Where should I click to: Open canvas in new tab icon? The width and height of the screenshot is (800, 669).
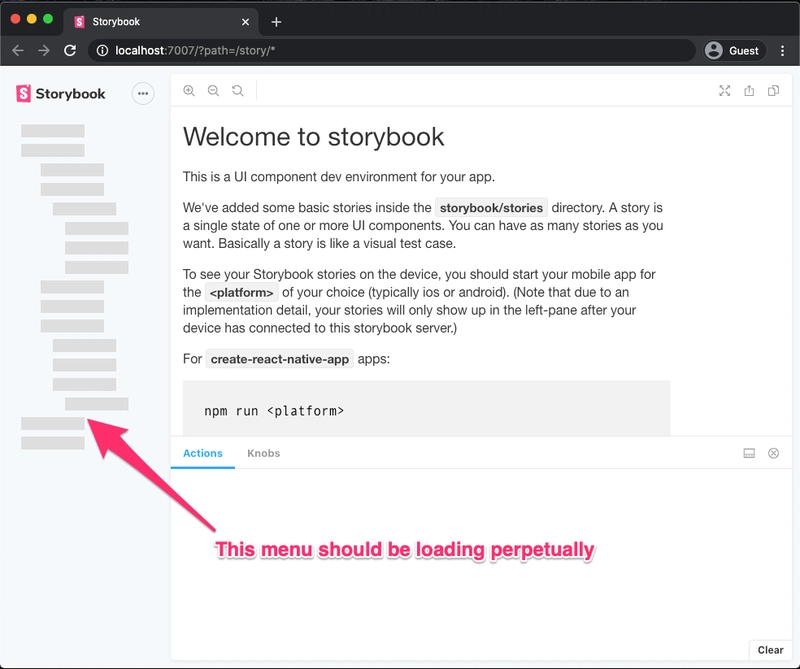pos(749,91)
